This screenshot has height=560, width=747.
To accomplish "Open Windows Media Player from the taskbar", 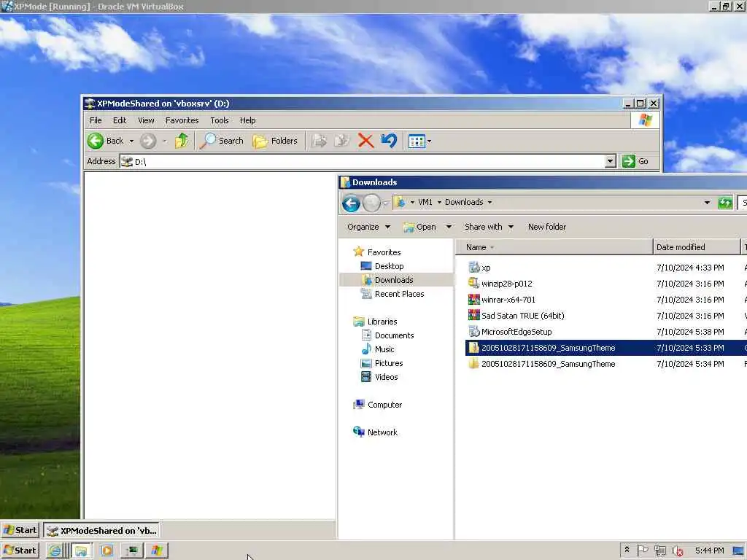I will point(107,551).
